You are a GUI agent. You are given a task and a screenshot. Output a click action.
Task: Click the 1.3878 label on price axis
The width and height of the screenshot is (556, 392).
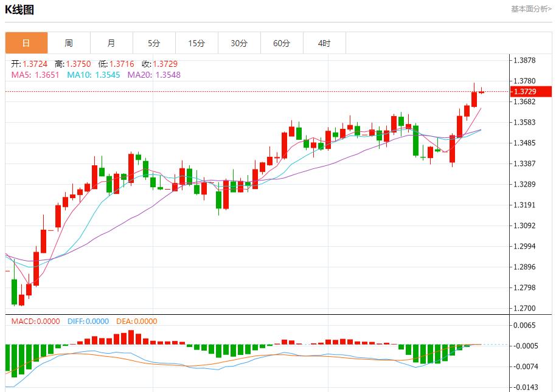coord(524,61)
